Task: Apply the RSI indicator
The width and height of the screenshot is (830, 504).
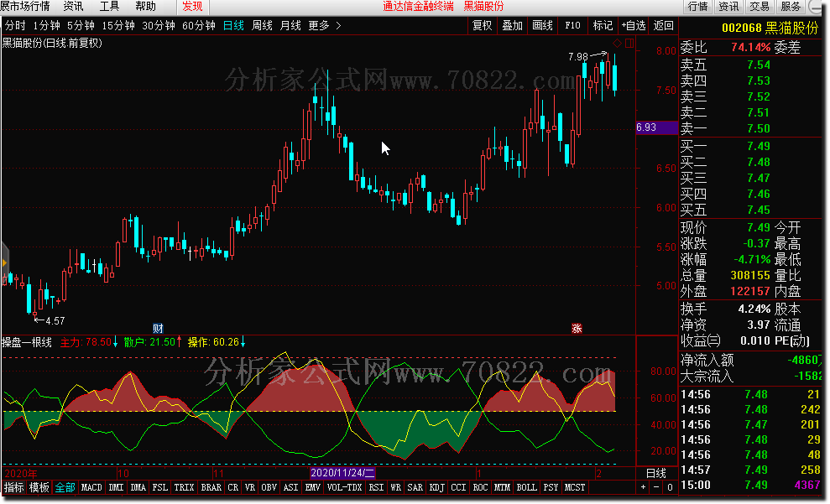Action: [x=376, y=487]
